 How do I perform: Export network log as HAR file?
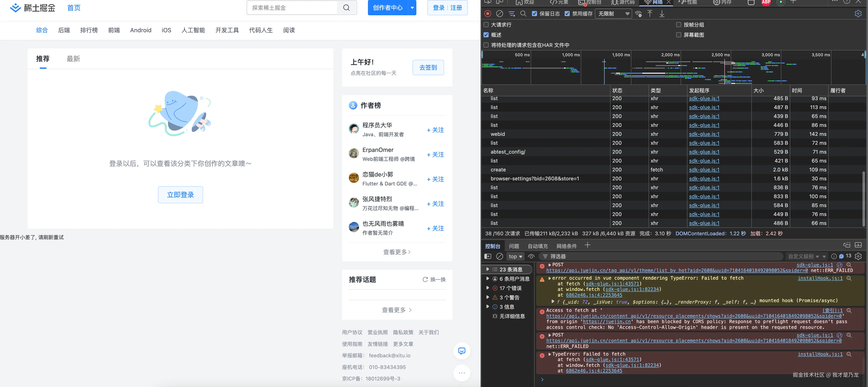[662, 14]
